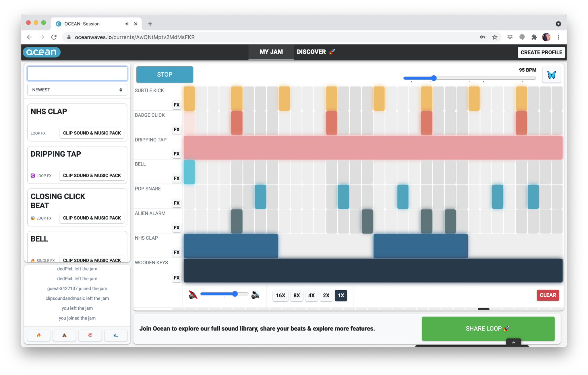This screenshot has width=588, height=375.
Task: Switch to the MY JAM tab
Action: tap(271, 52)
